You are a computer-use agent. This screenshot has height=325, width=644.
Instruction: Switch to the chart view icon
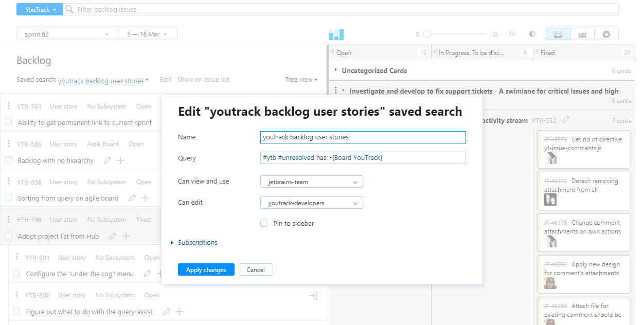coord(582,34)
